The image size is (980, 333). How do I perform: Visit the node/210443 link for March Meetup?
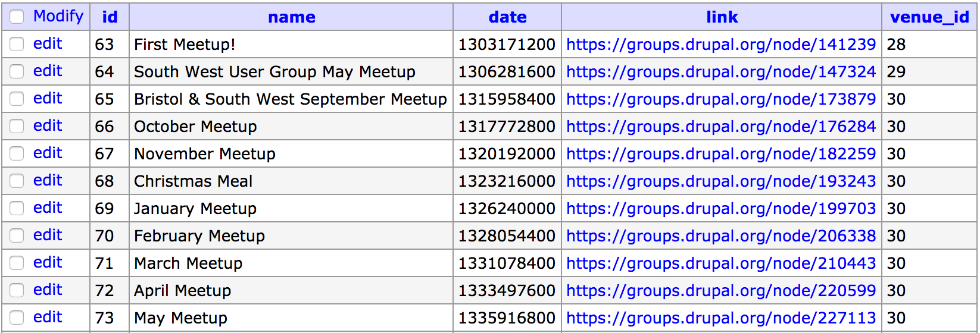(x=721, y=263)
